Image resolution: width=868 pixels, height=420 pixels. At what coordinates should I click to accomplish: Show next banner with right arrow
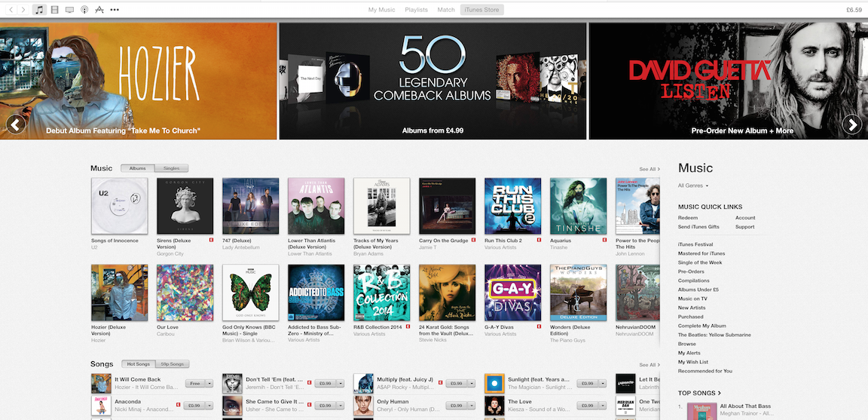(852, 124)
